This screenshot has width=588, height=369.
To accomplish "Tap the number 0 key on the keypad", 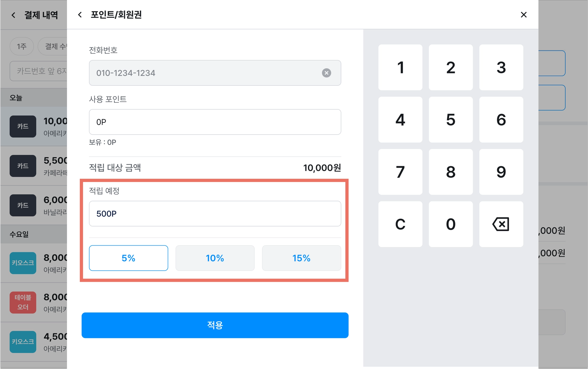I will click(x=450, y=224).
